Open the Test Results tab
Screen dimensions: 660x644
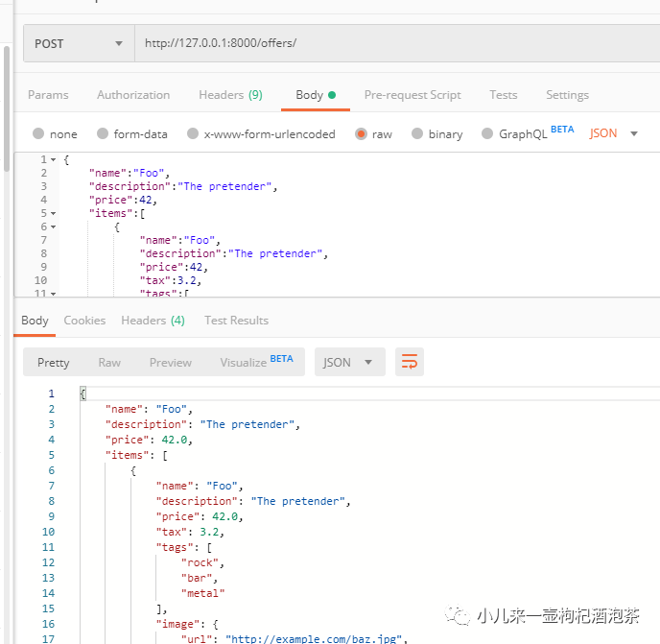pyautogui.click(x=236, y=321)
